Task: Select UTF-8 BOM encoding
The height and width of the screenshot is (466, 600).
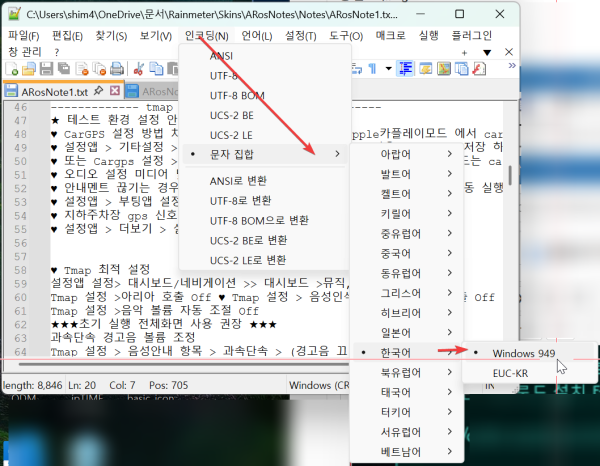Action: point(265,96)
